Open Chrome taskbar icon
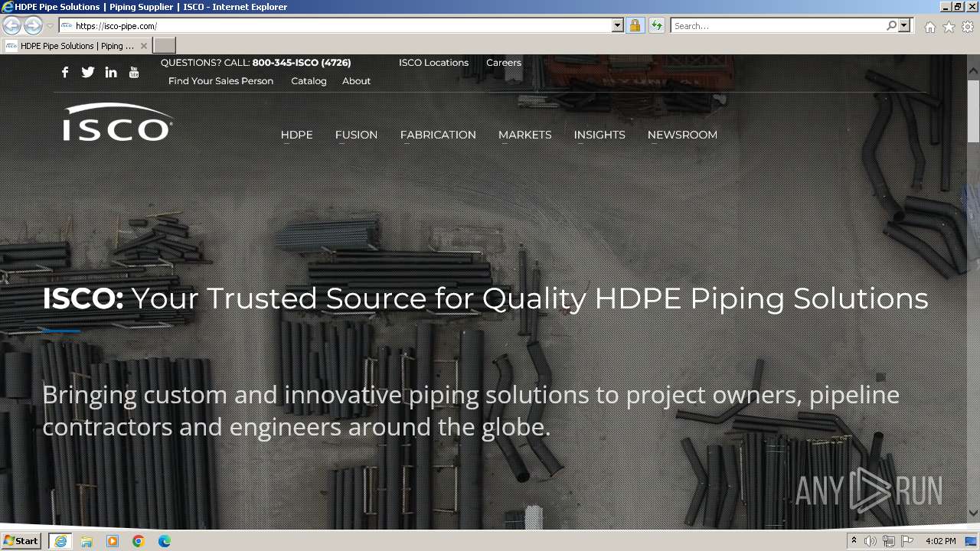 tap(139, 541)
